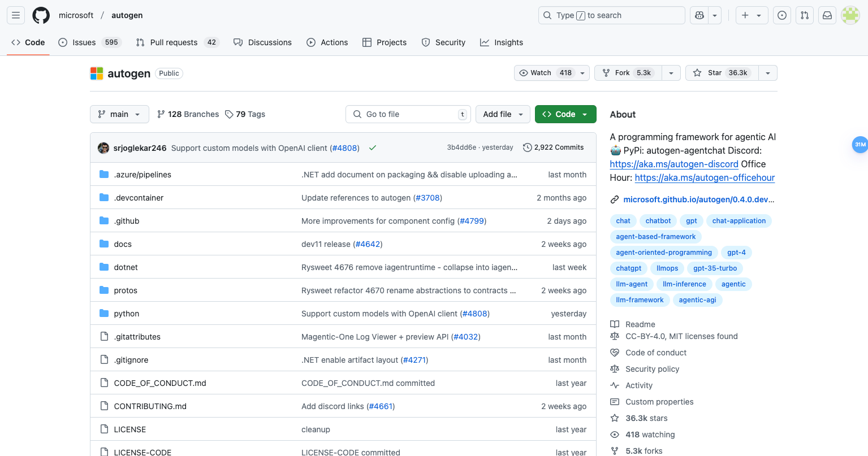Screen dimensions: 868x456
Task: Open the 2,922 Commits history
Action: [x=554, y=147]
